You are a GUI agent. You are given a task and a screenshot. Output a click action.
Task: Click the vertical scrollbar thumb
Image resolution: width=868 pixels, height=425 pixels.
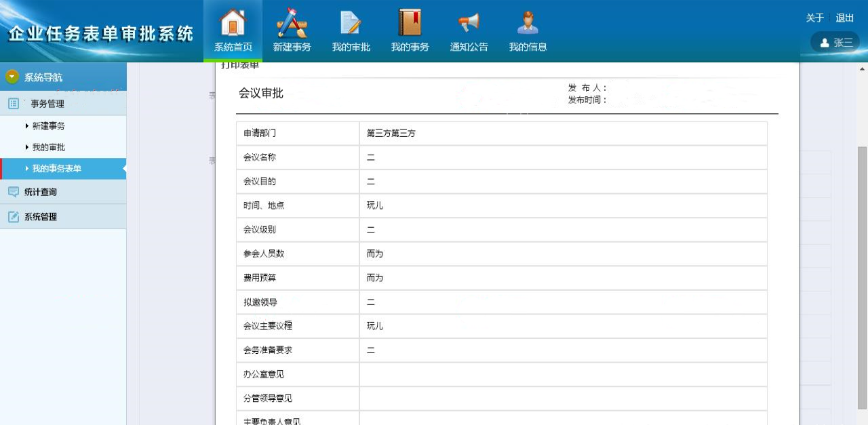tap(863, 278)
